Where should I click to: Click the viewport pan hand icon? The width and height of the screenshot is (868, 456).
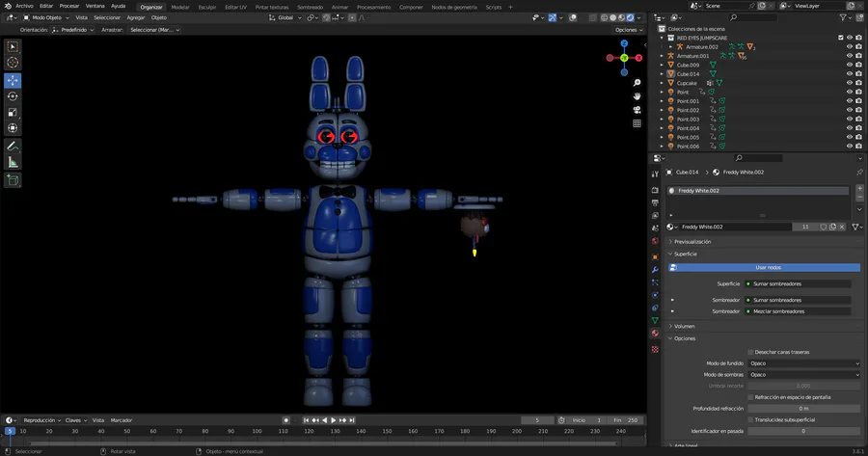(637, 96)
